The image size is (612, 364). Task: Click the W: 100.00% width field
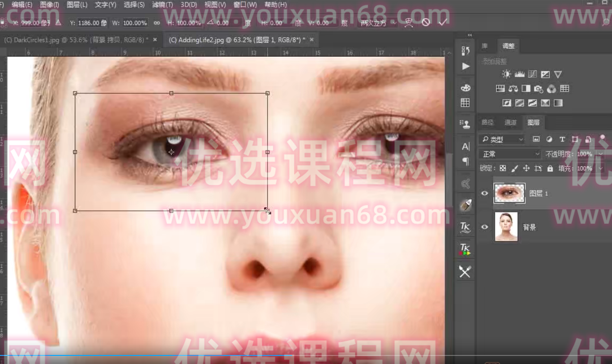click(135, 23)
